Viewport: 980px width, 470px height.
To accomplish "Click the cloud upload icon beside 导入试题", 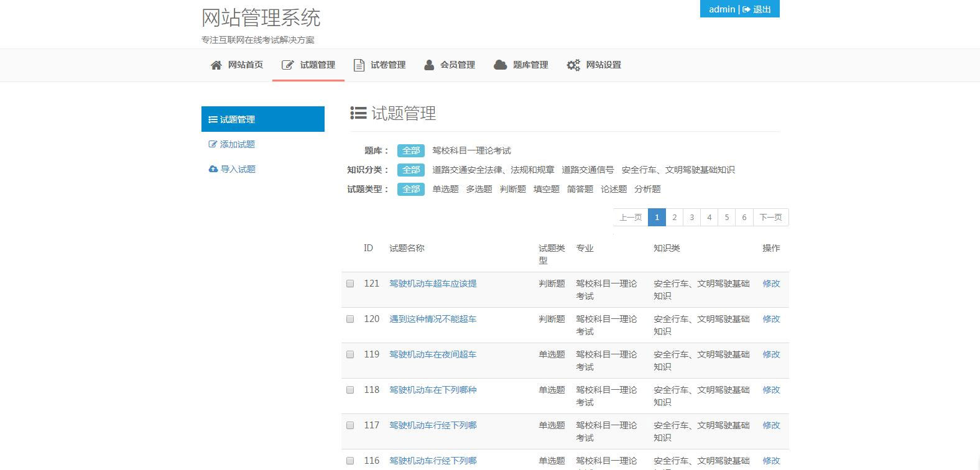I will click(213, 169).
